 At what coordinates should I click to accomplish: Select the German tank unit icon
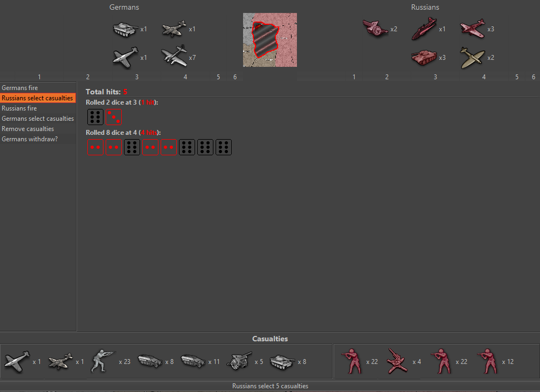124,30
